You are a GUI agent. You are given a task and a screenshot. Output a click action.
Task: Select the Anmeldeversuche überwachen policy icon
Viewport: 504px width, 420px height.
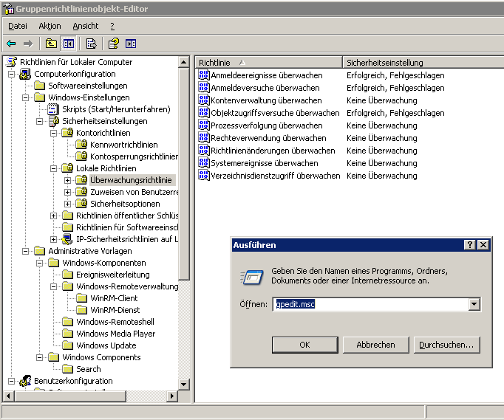(x=204, y=87)
